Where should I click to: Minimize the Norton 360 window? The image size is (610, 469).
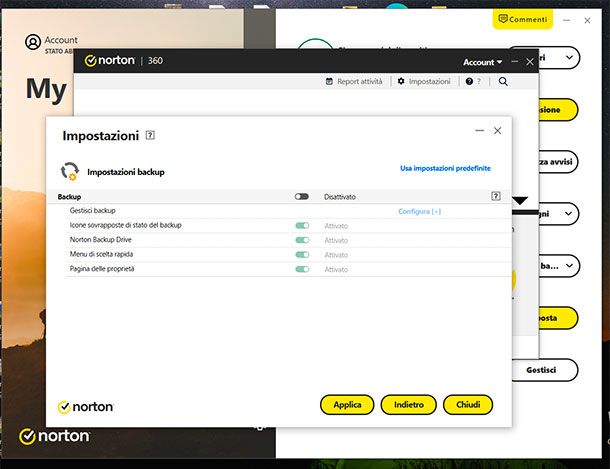coord(515,62)
